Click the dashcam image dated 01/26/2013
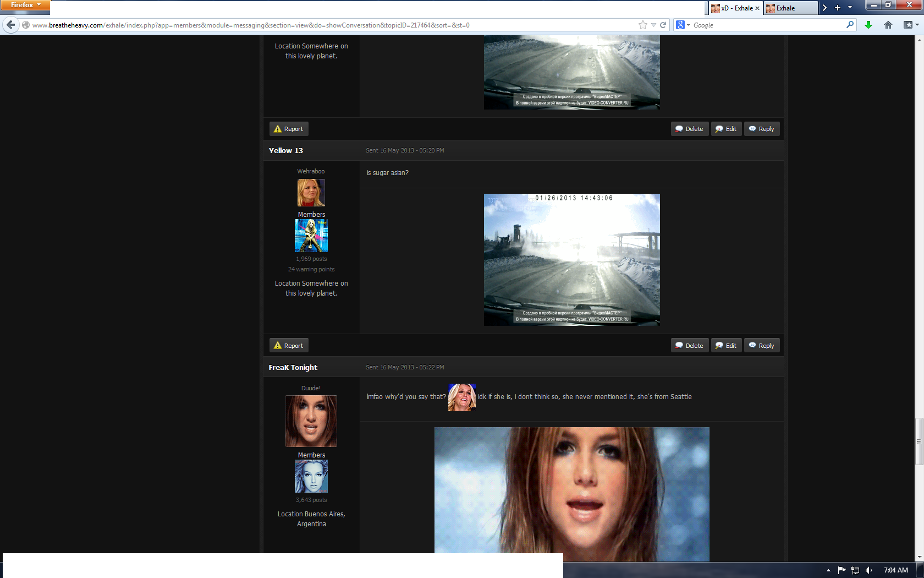924x578 pixels. tap(572, 260)
